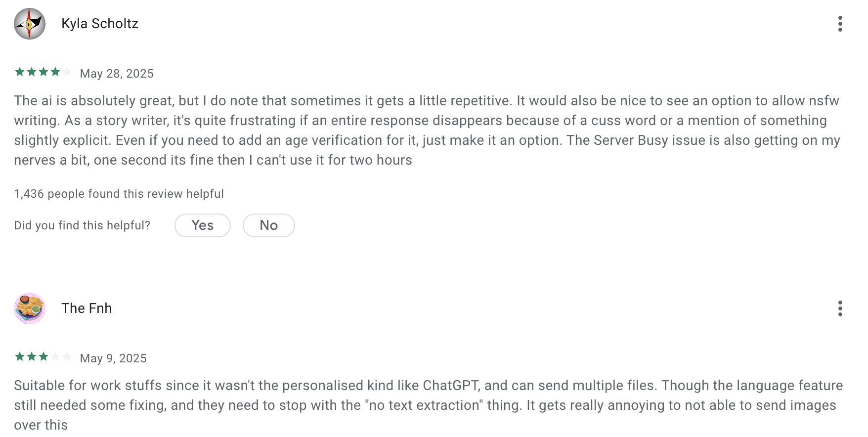
Task: Click the reviewer name The Fnh
Action: (87, 308)
